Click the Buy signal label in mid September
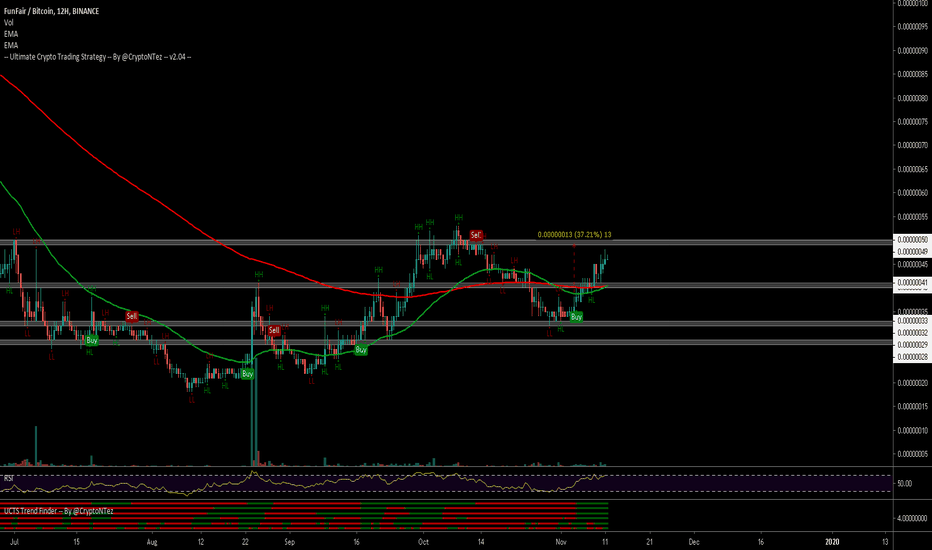The width and height of the screenshot is (932, 550). tap(361, 350)
